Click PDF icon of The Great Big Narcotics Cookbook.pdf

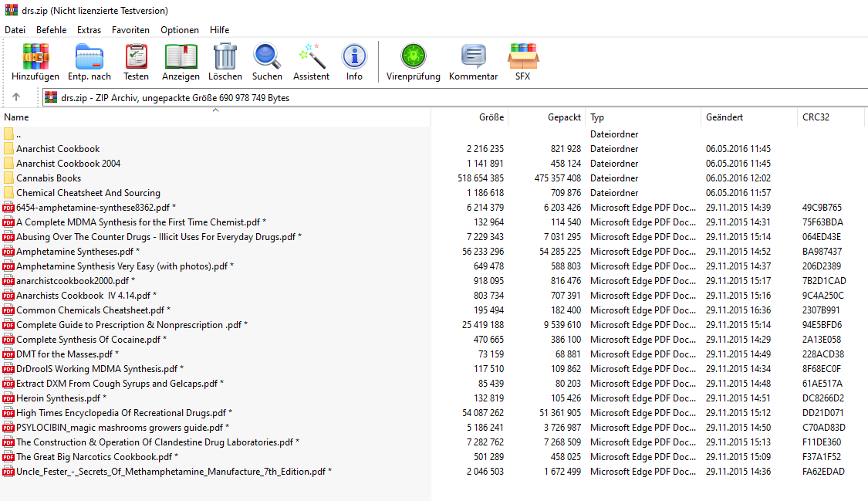pyautogui.click(x=8, y=457)
